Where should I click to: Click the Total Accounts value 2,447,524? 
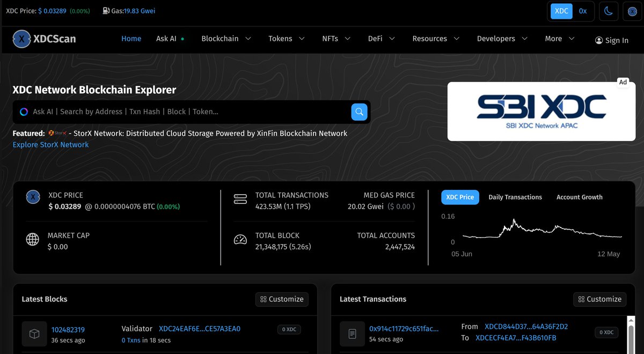[x=400, y=247]
